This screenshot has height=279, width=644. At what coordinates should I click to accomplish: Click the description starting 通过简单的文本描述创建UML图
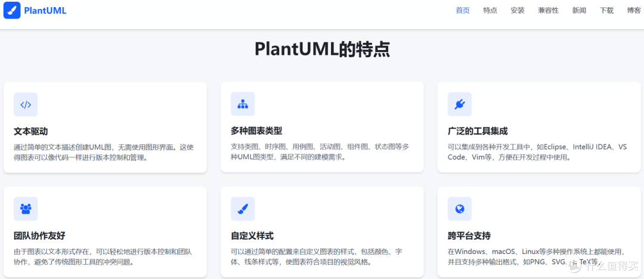pyautogui.click(x=104, y=153)
